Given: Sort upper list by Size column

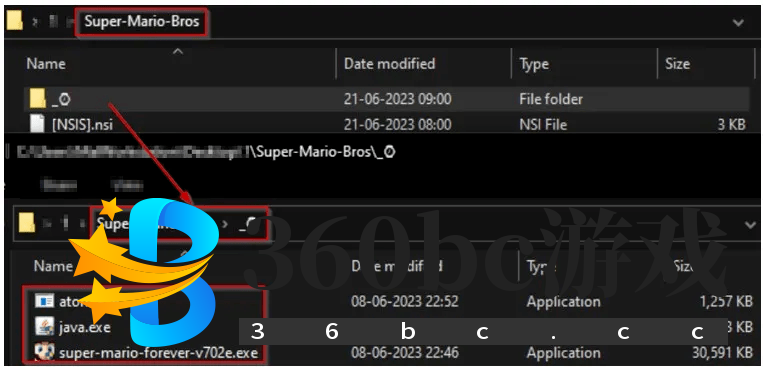Looking at the screenshot, I should [677, 64].
